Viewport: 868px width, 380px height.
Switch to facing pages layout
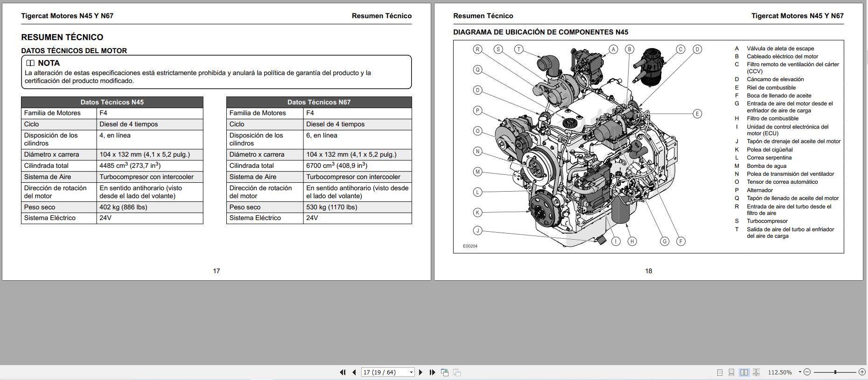tap(744, 372)
